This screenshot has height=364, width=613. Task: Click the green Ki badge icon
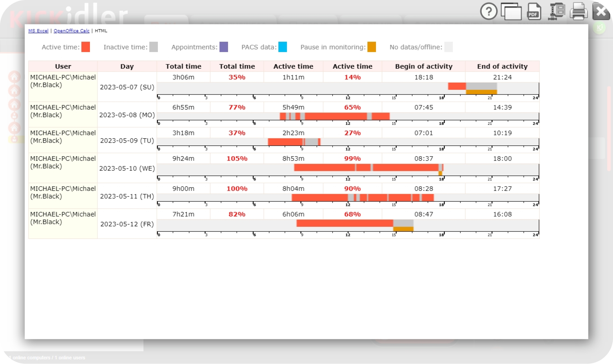599,27
